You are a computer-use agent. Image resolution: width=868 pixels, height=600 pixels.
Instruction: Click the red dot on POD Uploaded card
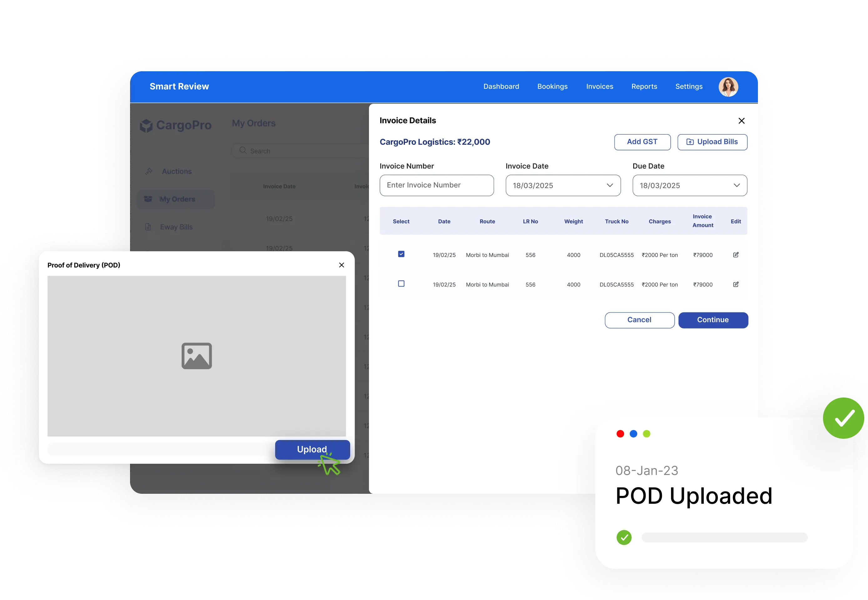(x=620, y=434)
